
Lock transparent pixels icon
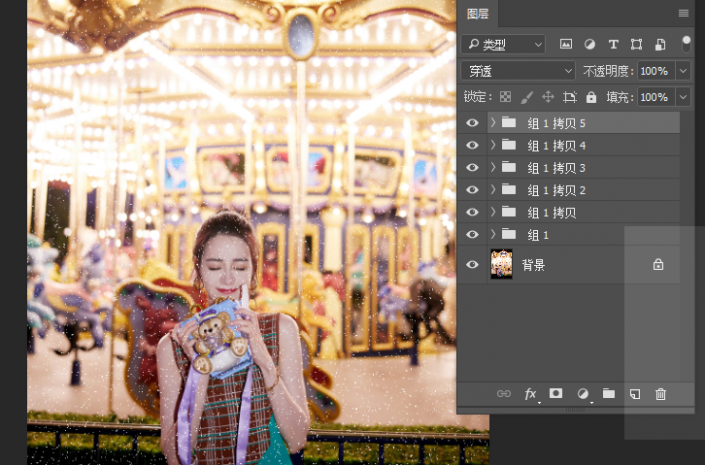505,97
